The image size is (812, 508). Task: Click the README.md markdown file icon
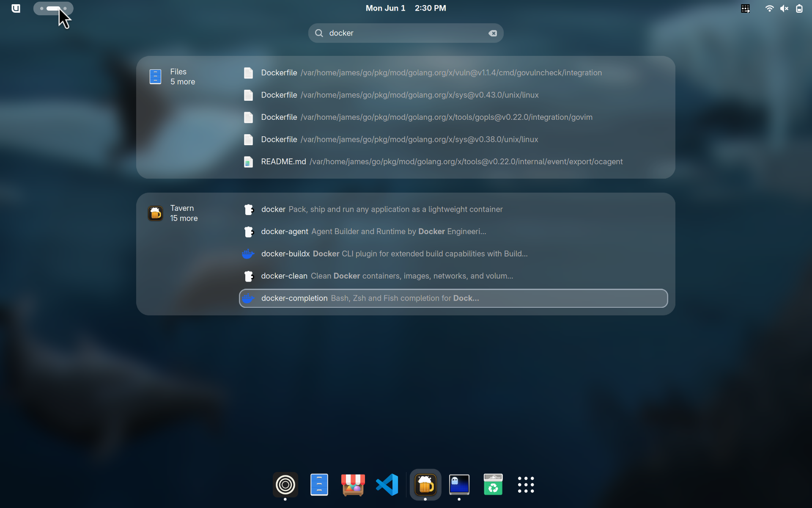248,162
